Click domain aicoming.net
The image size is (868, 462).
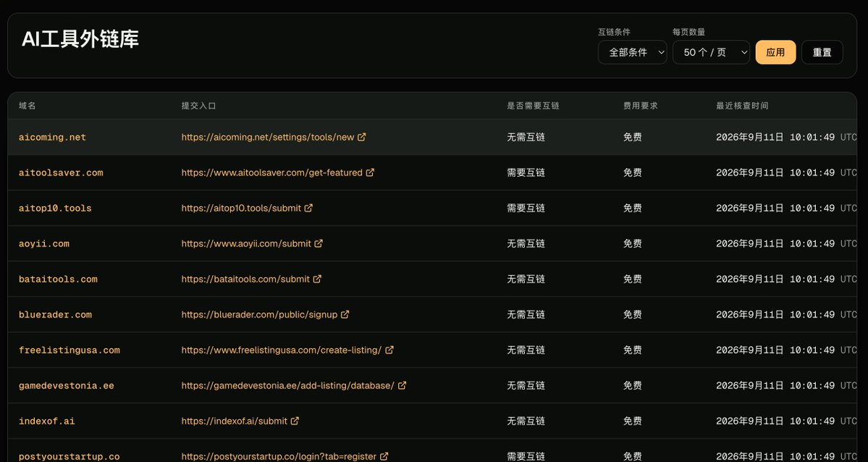tap(52, 137)
